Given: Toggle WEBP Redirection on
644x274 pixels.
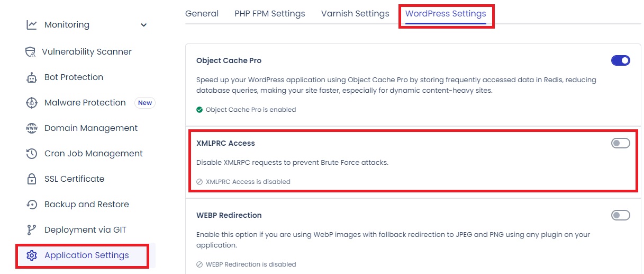Looking at the screenshot, I should 620,215.
